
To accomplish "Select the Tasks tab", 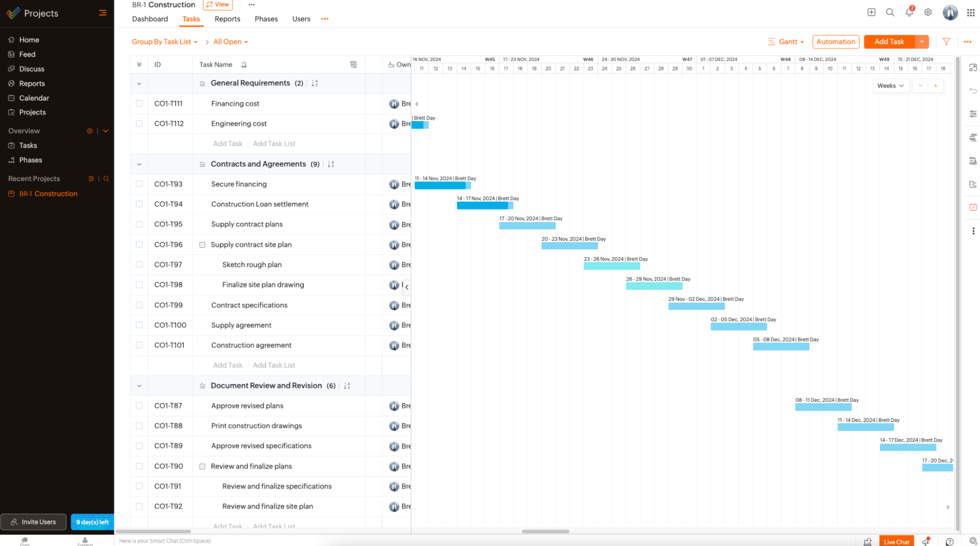I will 191,19.
